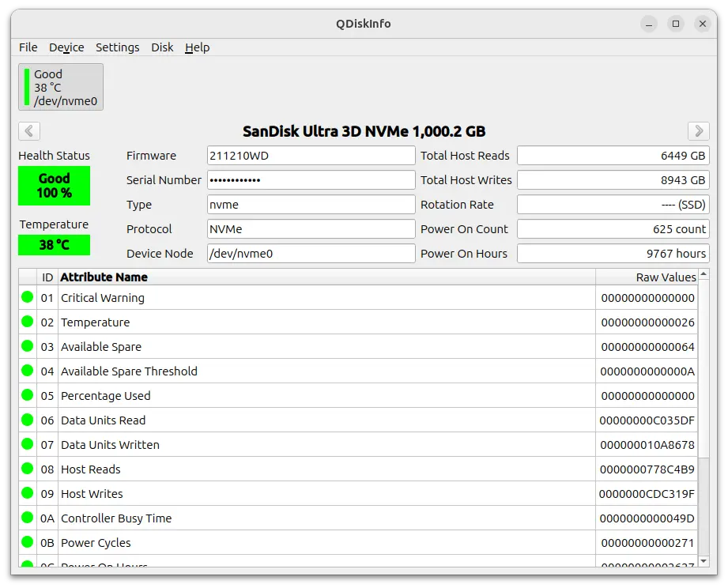Click raw value 000000010A8678

(x=647, y=445)
